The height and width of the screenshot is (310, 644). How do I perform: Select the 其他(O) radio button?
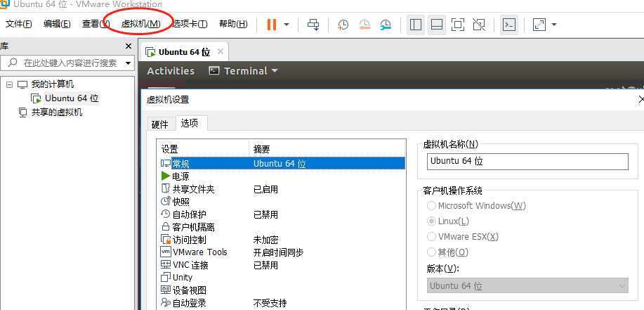coord(431,252)
